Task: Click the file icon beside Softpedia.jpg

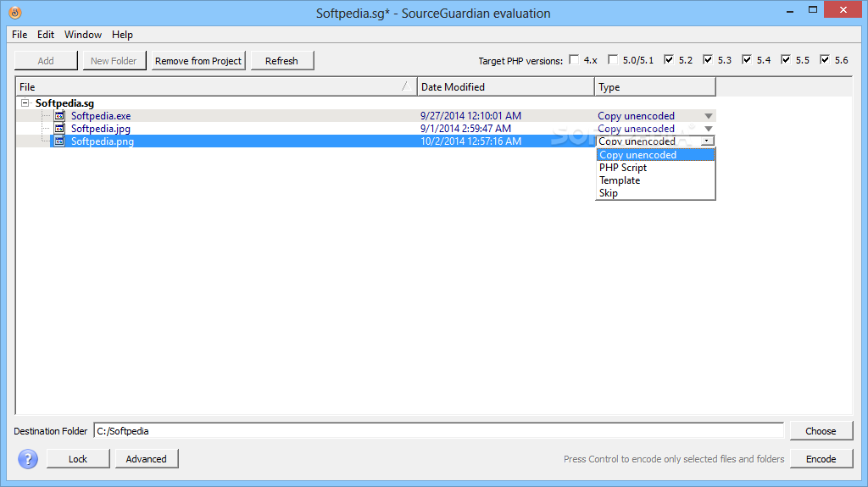Action: coord(60,129)
